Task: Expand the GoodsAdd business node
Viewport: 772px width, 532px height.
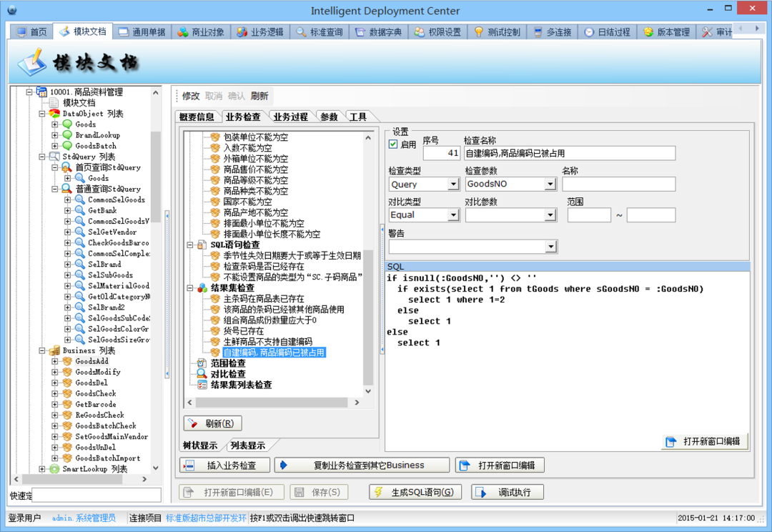Action: click(54, 362)
